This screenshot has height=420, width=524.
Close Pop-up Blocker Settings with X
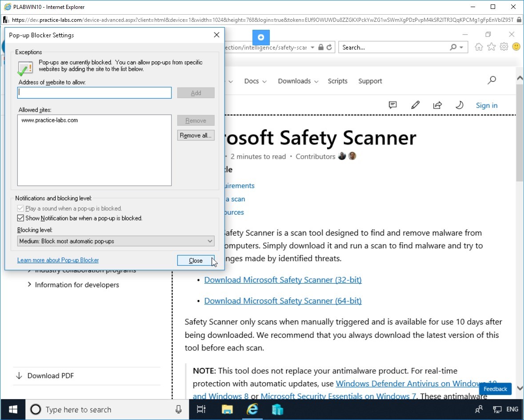[x=216, y=35]
